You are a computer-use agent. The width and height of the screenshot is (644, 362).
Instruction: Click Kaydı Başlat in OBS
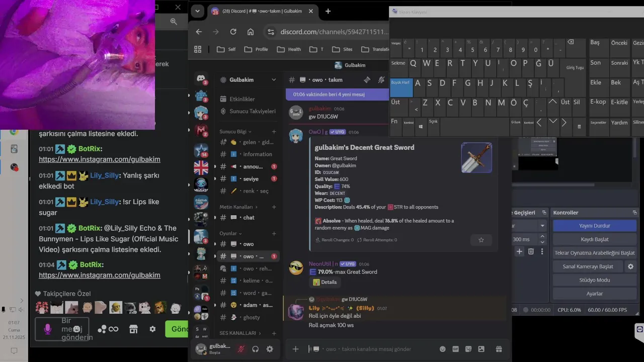coord(594,239)
